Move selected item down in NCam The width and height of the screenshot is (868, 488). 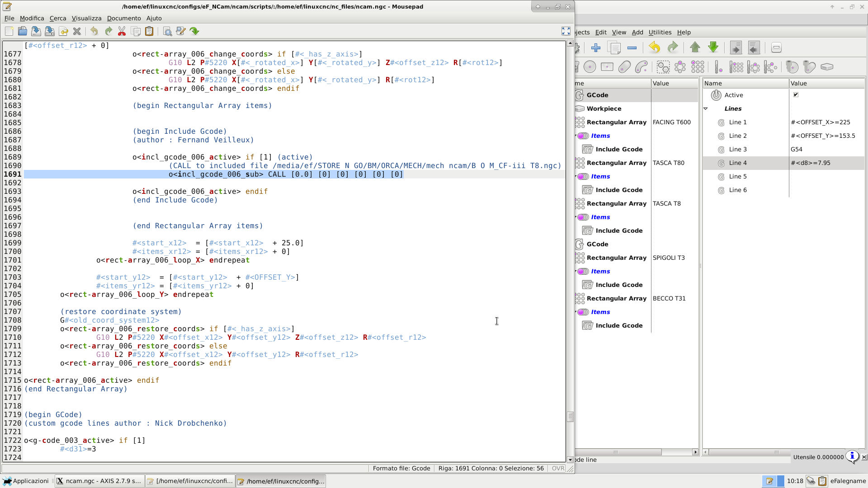pyautogui.click(x=713, y=47)
